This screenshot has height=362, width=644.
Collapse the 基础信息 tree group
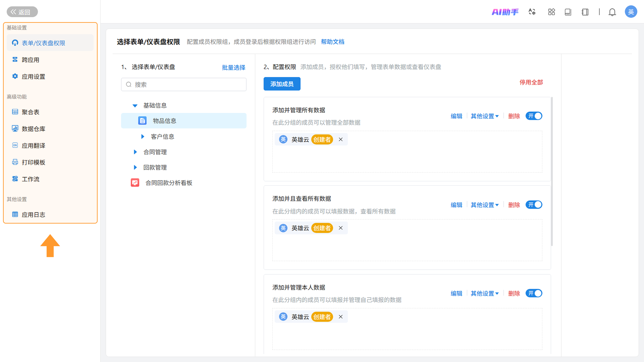tap(135, 106)
